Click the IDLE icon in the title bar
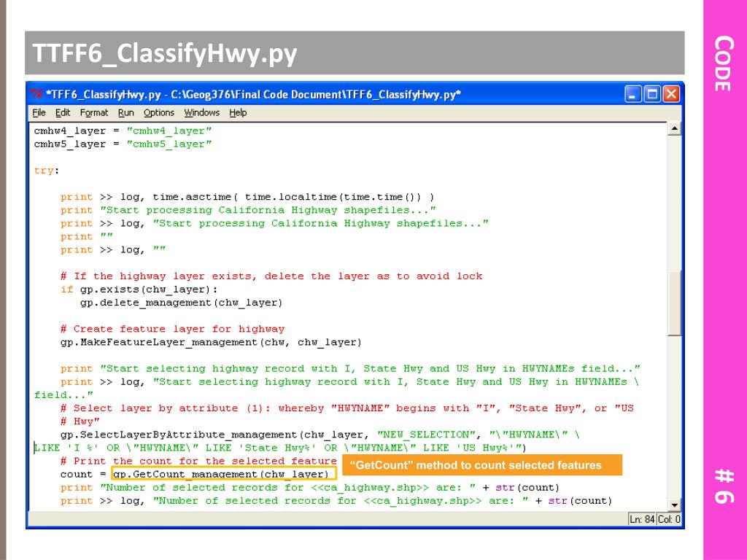Viewport: 747px width, 560px height. (x=36, y=94)
